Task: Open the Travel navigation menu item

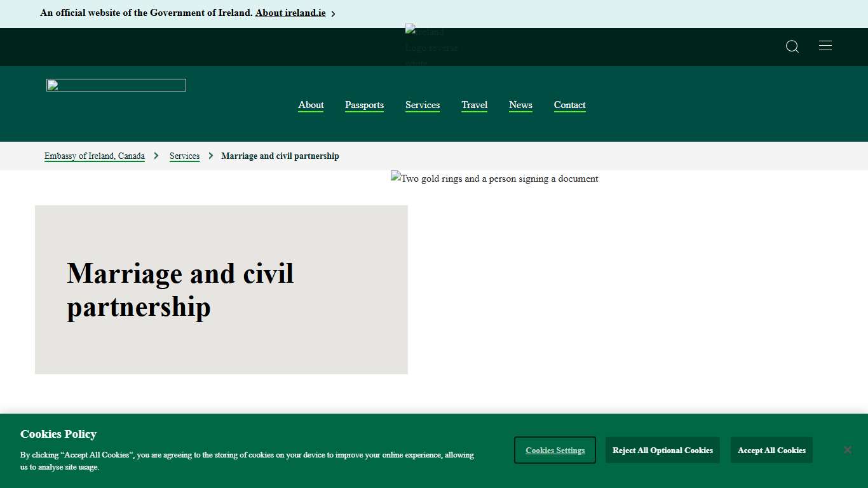Action: point(474,105)
